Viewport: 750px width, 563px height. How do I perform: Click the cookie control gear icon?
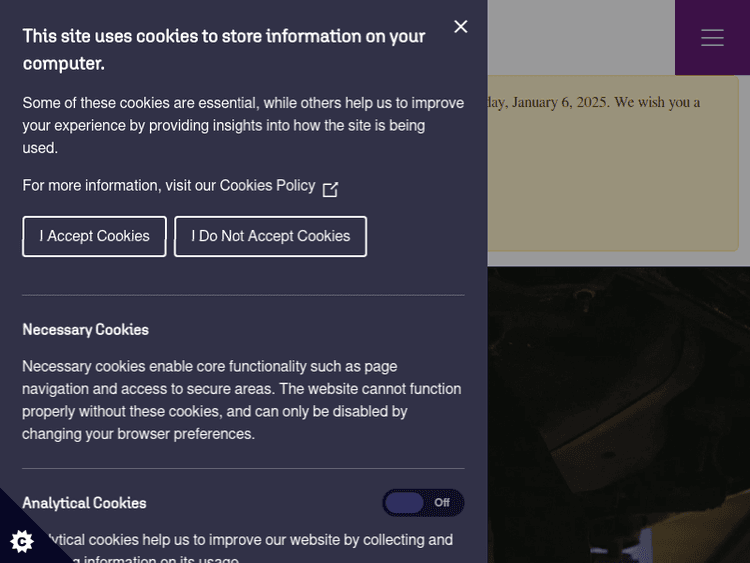pyautogui.click(x=22, y=541)
